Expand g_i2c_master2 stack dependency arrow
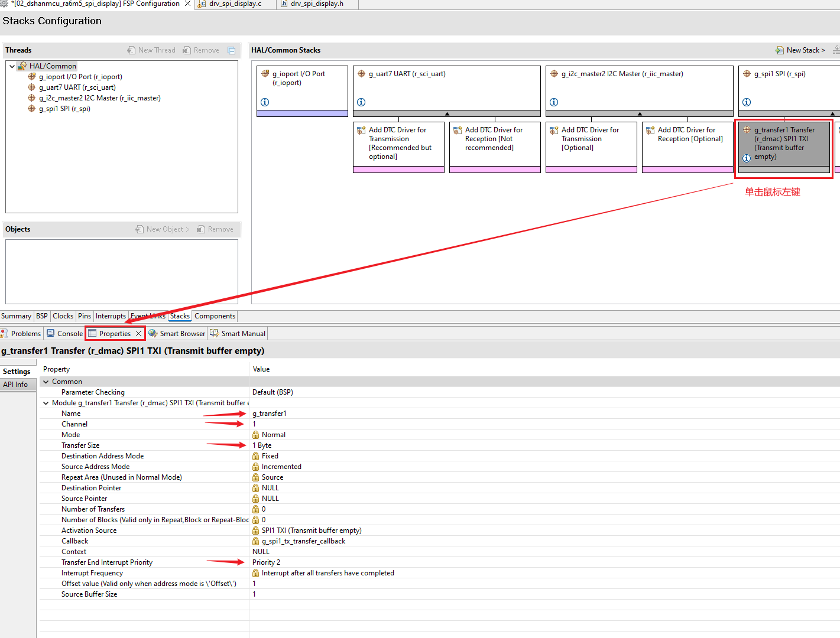 tap(640, 113)
